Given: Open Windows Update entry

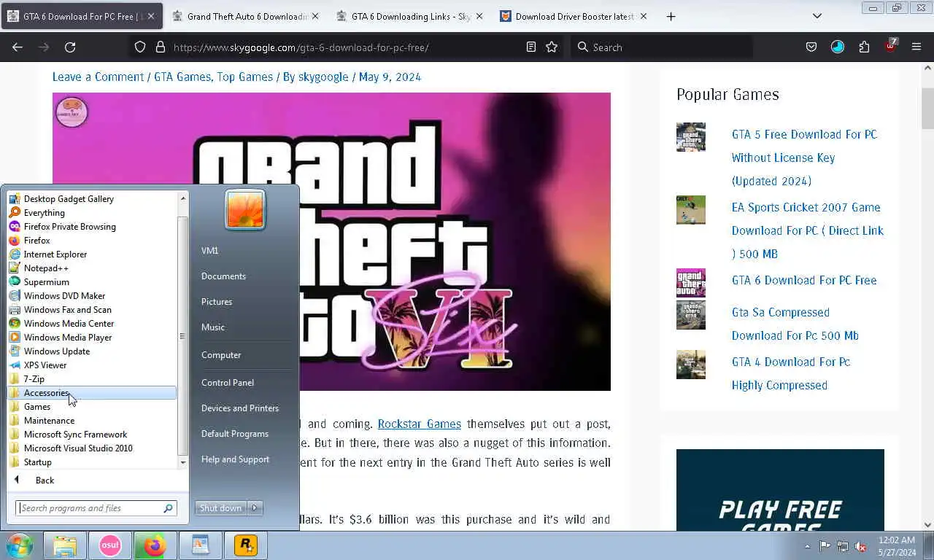Looking at the screenshot, I should pyautogui.click(x=92, y=351).
